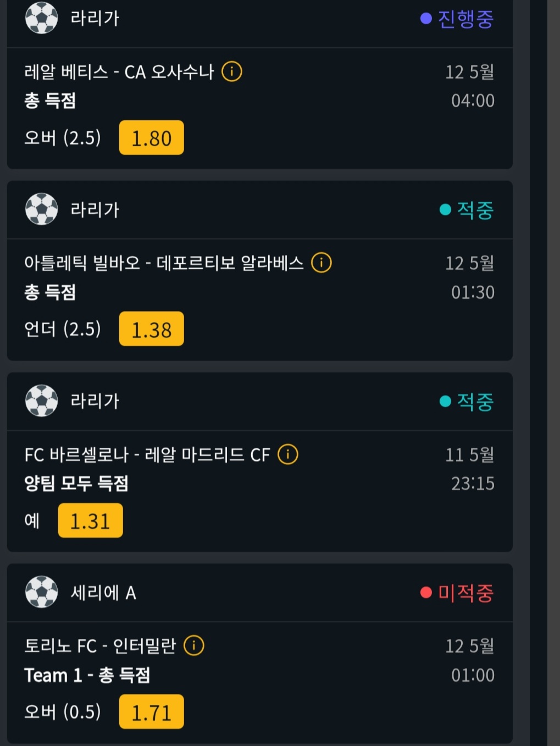This screenshot has width=560, height=746.
Task: Select the soccer ball icon above the FC 바르셀로나 match
Action: click(41, 401)
